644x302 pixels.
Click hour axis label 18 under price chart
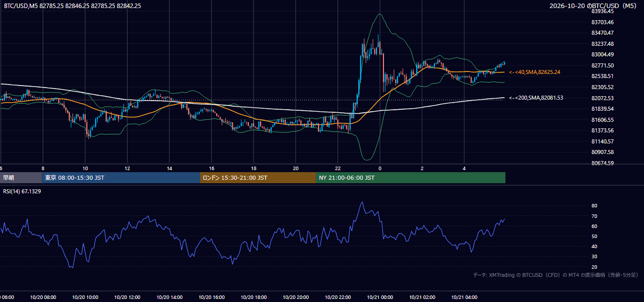(x=254, y=169)
